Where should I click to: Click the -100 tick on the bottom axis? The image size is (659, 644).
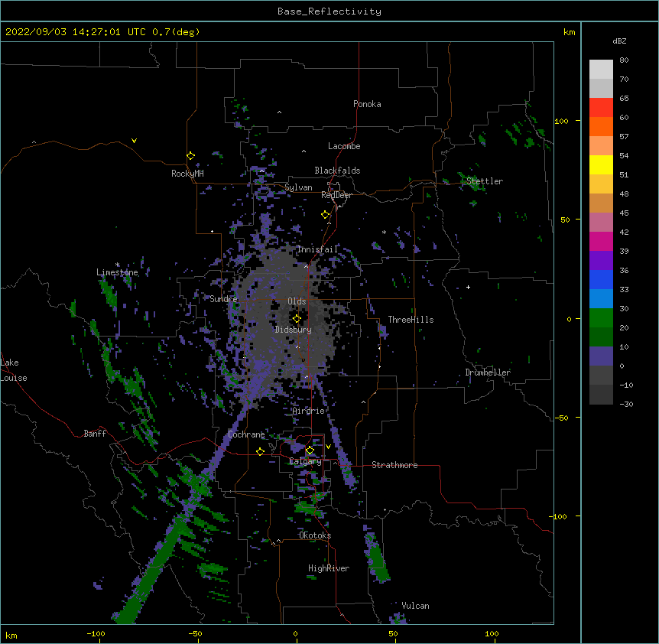(x=96, y=633)
